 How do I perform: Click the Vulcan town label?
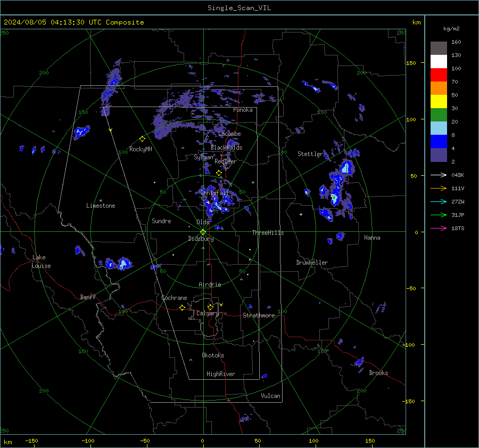270,396
